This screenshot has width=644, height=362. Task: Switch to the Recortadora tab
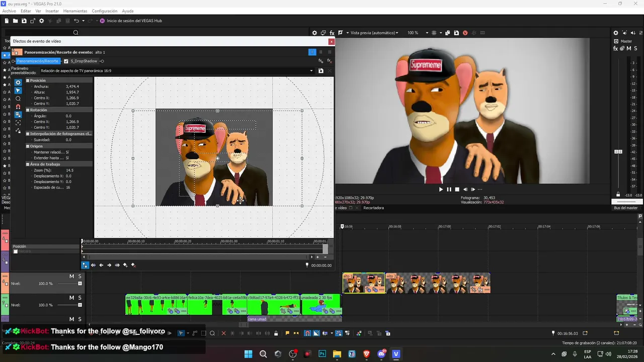373,208
